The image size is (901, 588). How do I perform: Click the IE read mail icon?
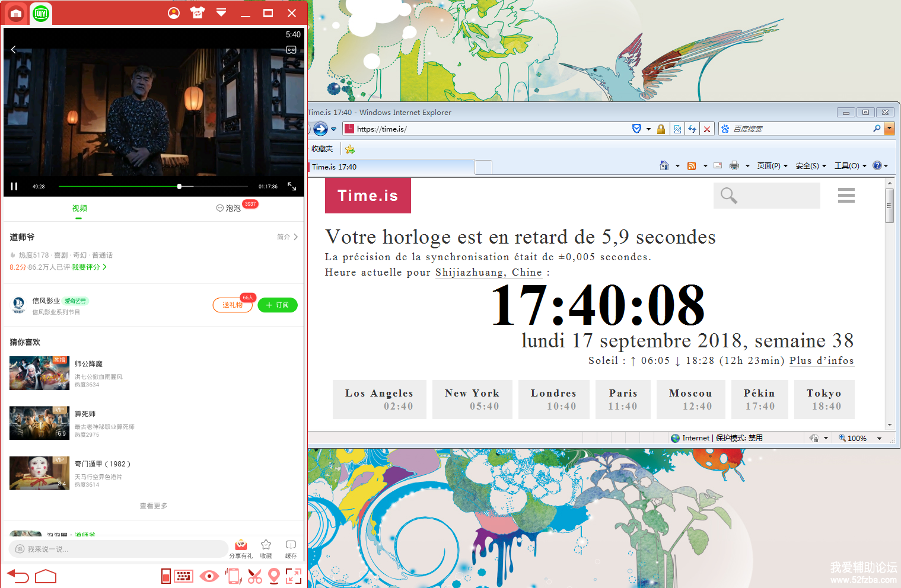coord(718,166)
